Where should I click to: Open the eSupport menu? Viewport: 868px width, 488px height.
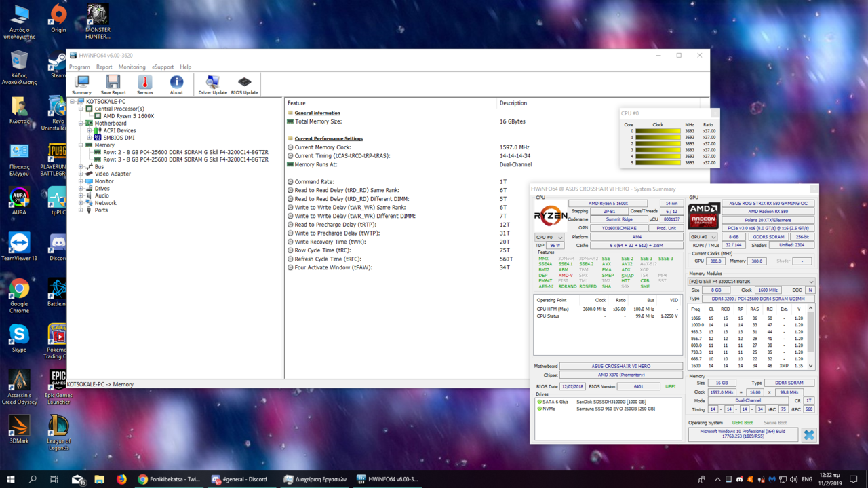(x=163, y=67)
